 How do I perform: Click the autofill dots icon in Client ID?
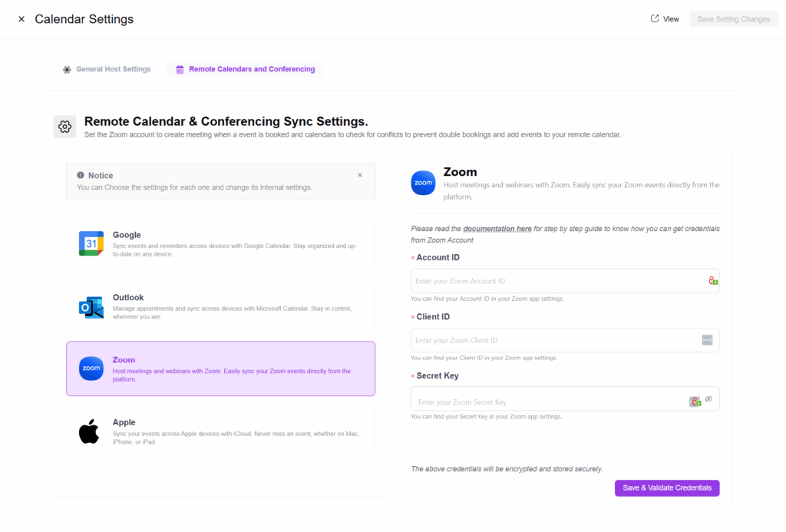707,340
